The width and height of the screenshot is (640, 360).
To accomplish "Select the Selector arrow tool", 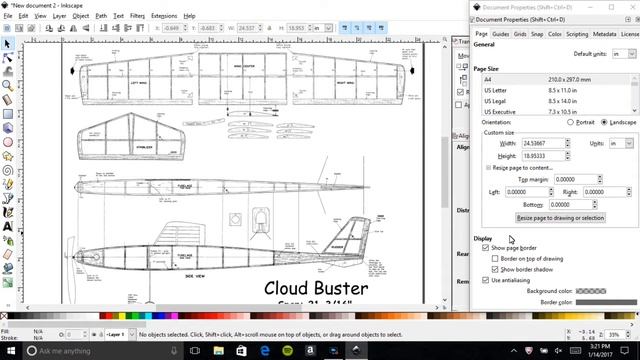I will coord(7,44).
